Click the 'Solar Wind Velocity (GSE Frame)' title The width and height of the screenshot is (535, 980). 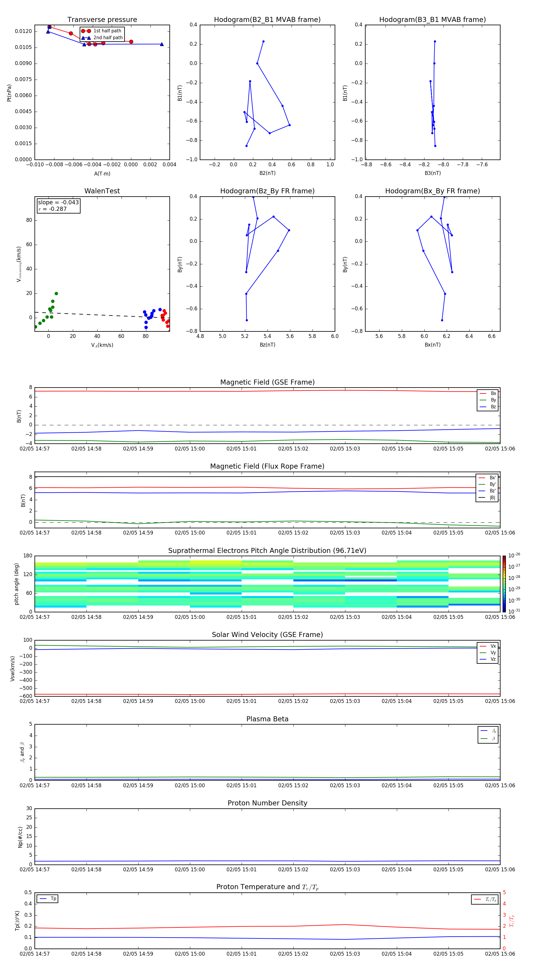(x=267, y=635)
